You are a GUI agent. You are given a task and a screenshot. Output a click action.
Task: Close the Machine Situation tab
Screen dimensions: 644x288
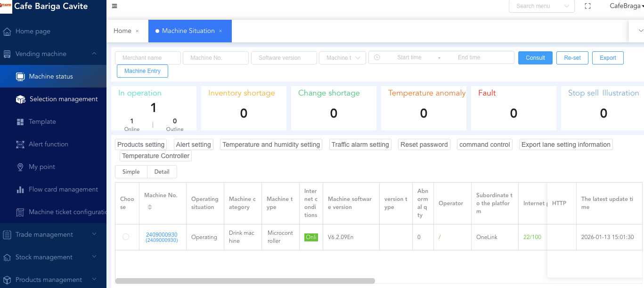tap(220, 31)
